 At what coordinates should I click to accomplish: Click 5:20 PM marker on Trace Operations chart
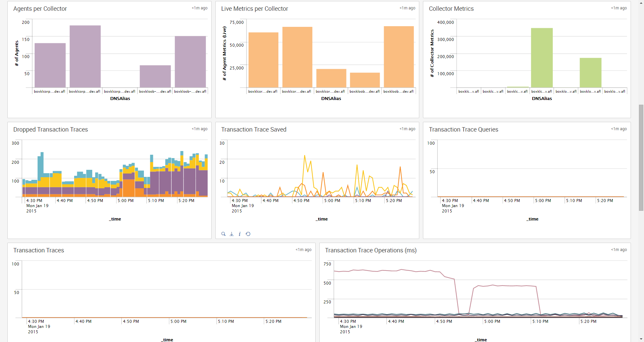pos(588,322)
